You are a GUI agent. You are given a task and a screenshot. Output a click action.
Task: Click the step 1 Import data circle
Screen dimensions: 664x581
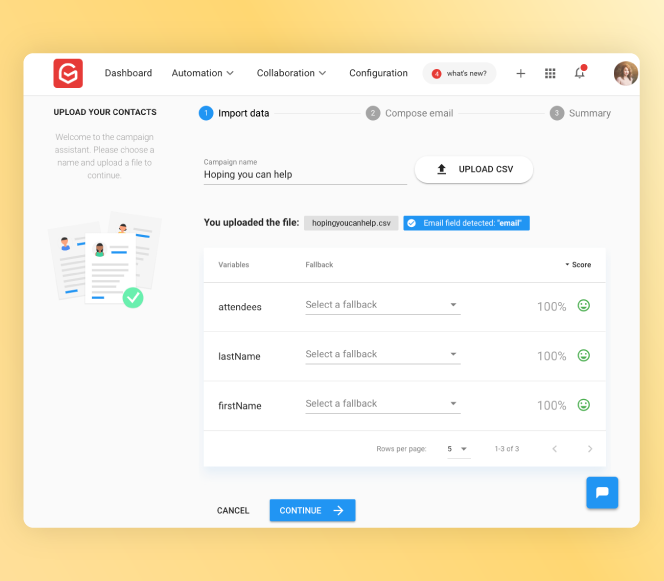206,113
